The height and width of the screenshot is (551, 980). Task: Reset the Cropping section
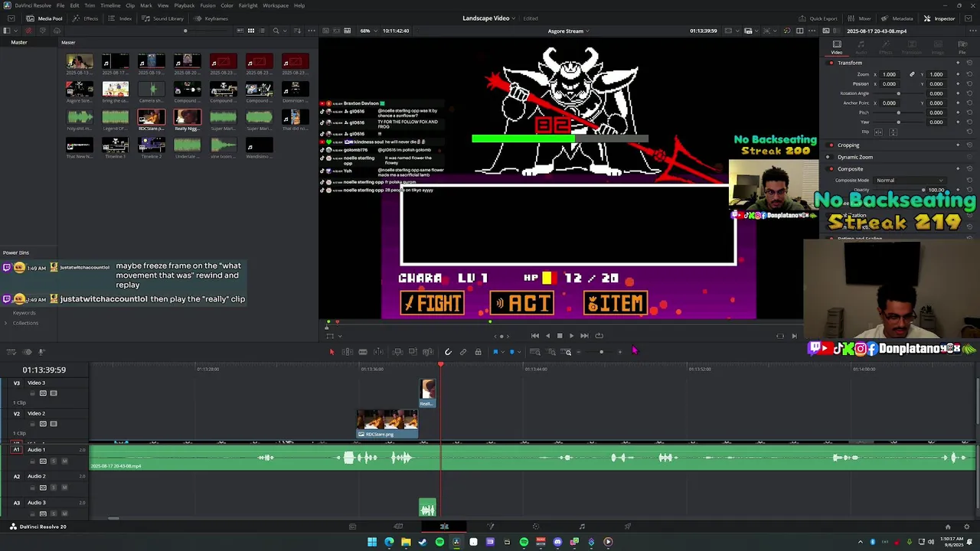tap(969, 145)
